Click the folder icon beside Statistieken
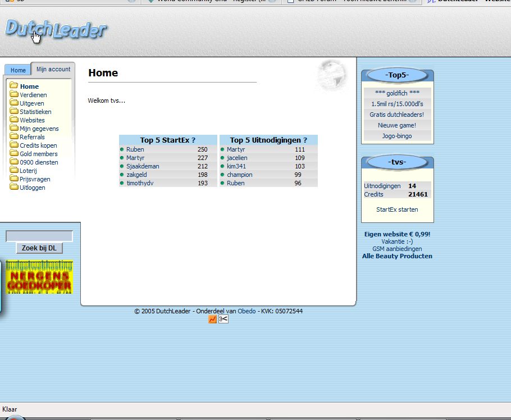 click(x=14, y=111)
